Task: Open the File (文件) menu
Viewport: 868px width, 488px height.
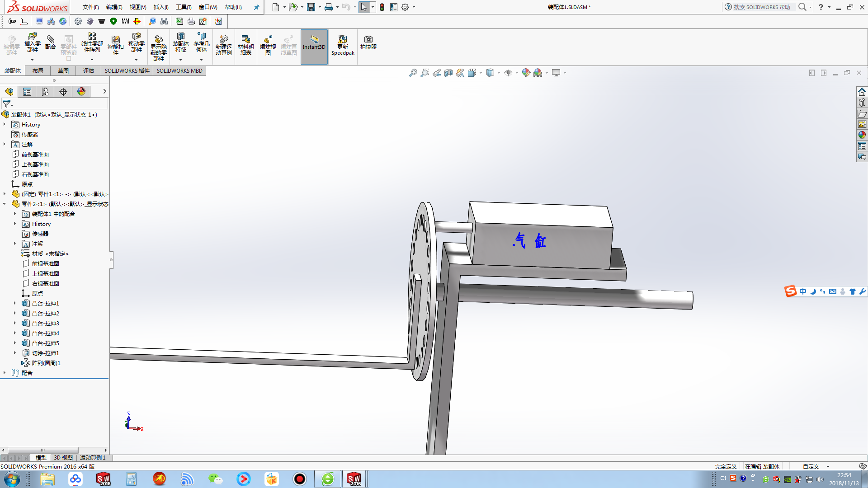Action: [x=90, y=7]
